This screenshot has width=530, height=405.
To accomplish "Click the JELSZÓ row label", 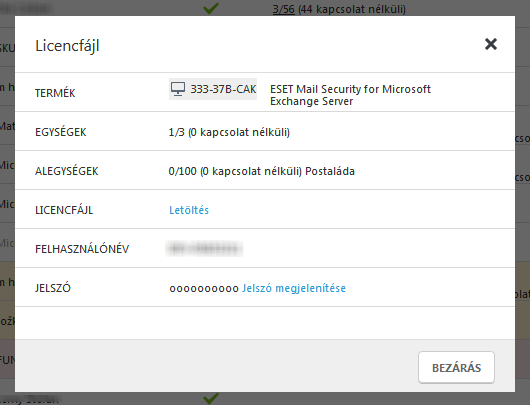I will [53, 288].
